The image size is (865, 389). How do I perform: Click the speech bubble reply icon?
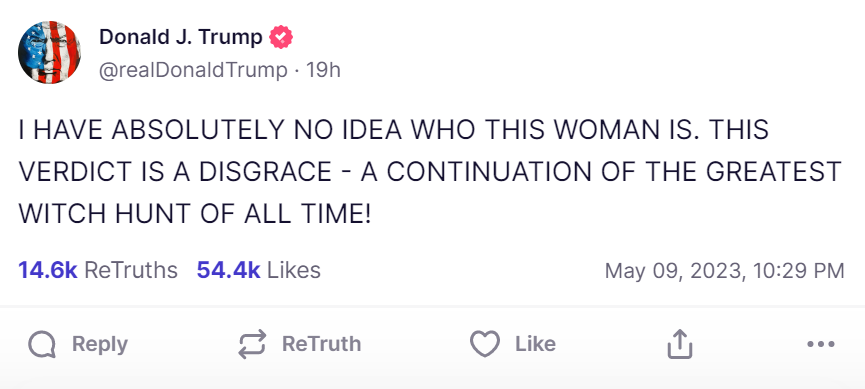pos(42,345)
